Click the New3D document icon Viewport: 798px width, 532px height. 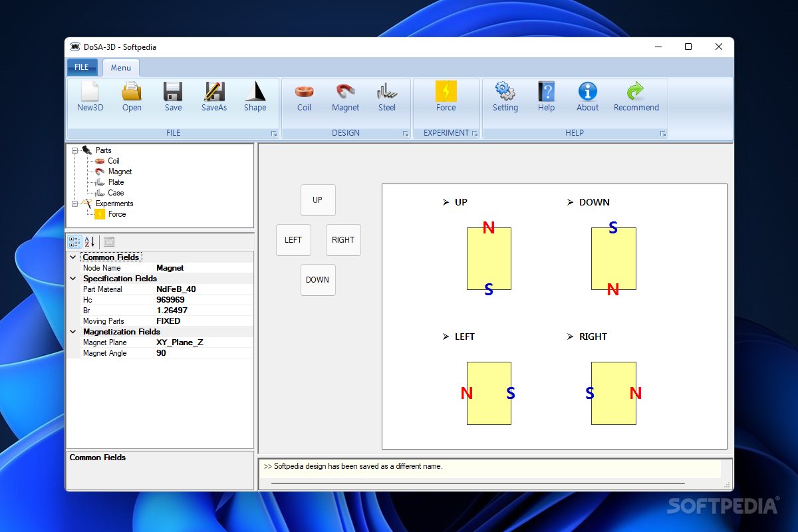90,92
